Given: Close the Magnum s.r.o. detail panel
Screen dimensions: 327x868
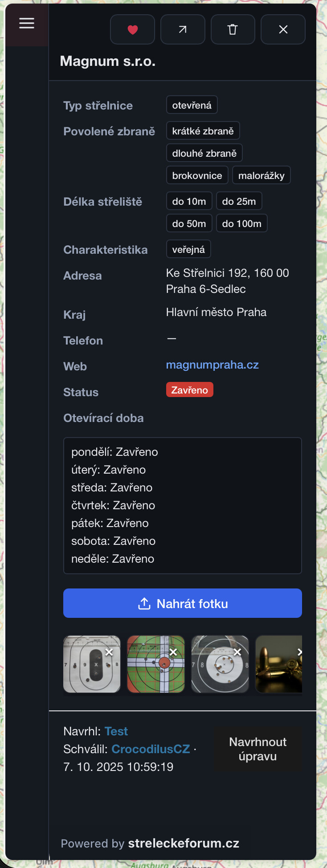Looking at the screenshot, I should [283, 29].
